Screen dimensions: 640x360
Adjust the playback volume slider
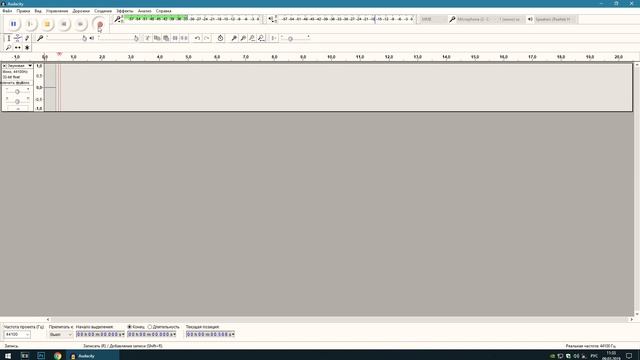point(118,38)
